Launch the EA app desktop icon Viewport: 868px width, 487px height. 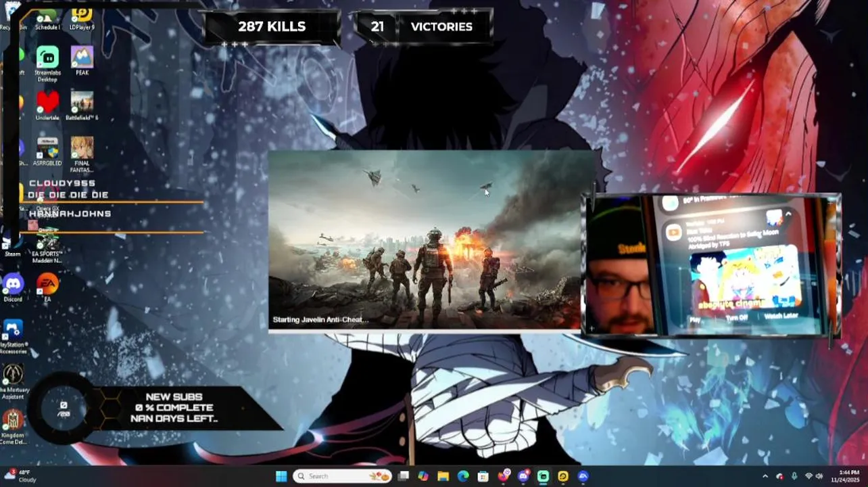point(47,287)
